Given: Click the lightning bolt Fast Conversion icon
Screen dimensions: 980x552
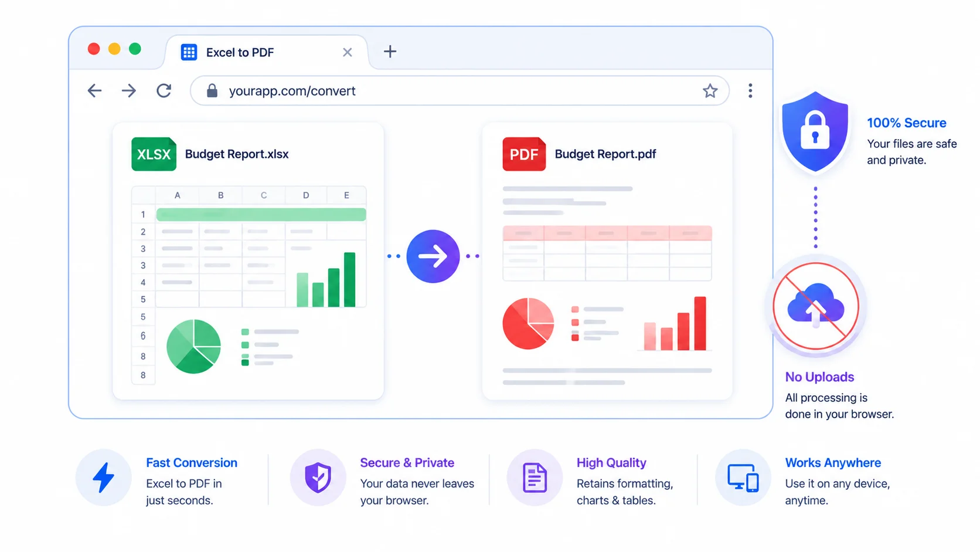Looking at the screenshot, I should tap(104, 478).
